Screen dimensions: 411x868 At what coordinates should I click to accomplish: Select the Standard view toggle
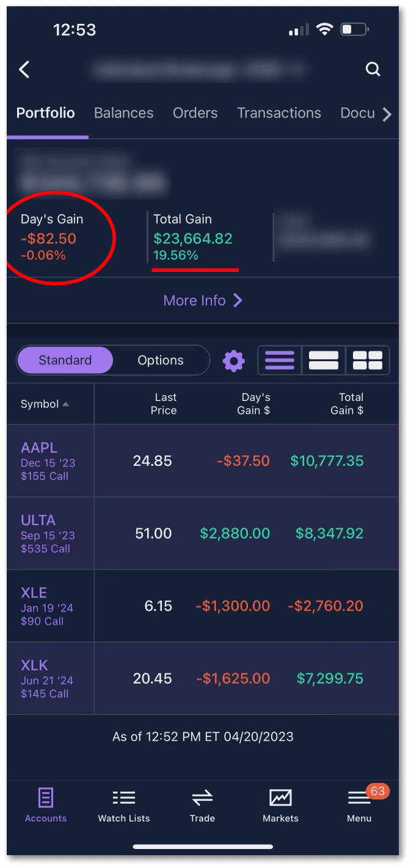click(65, 361)
